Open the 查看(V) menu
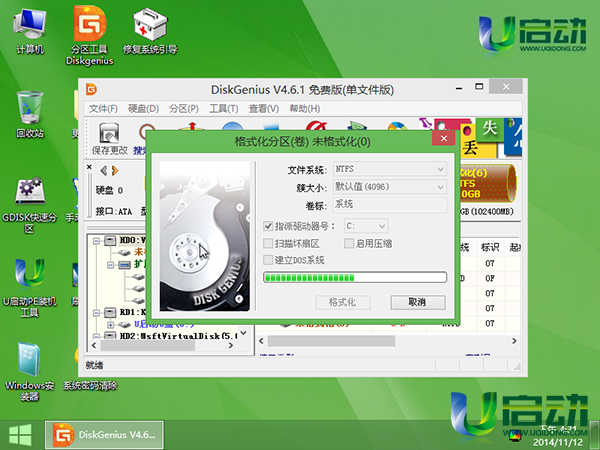600x450 pixels. point(264,109)
